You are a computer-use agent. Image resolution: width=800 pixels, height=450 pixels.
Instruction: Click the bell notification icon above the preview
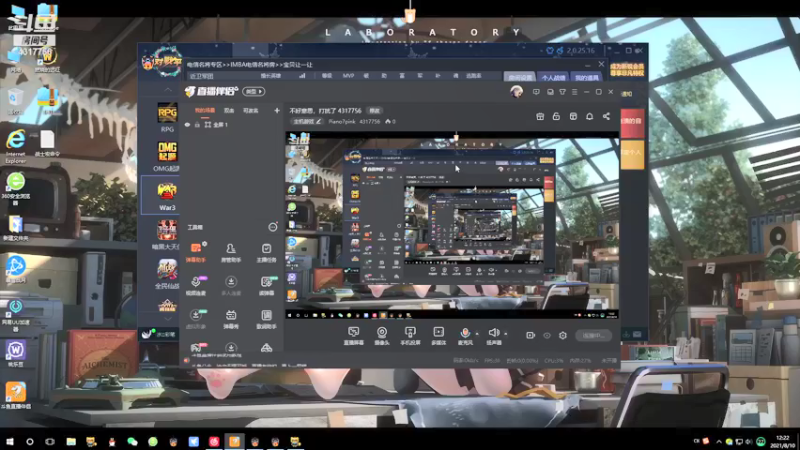point(589,116)
